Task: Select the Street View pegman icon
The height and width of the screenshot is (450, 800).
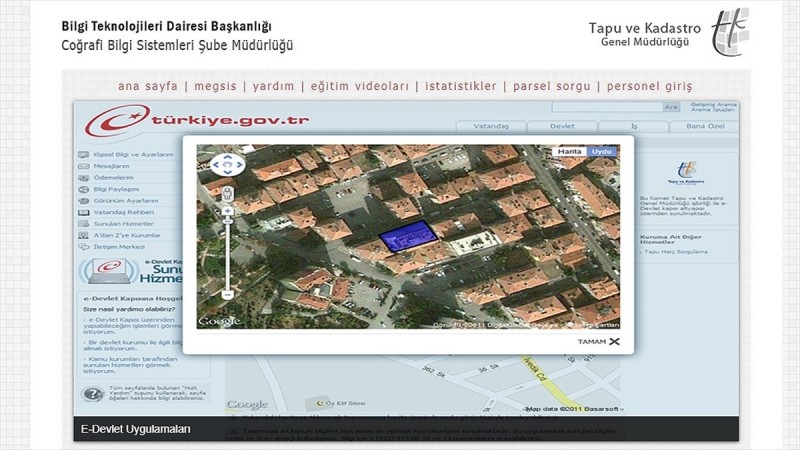Action: point(228,194)
